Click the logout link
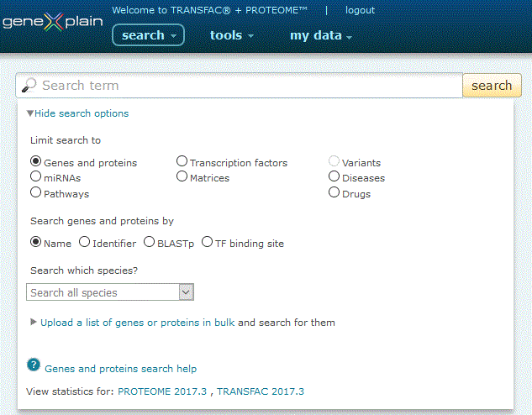Screen dimensions: 532x415 pos(360,10)
